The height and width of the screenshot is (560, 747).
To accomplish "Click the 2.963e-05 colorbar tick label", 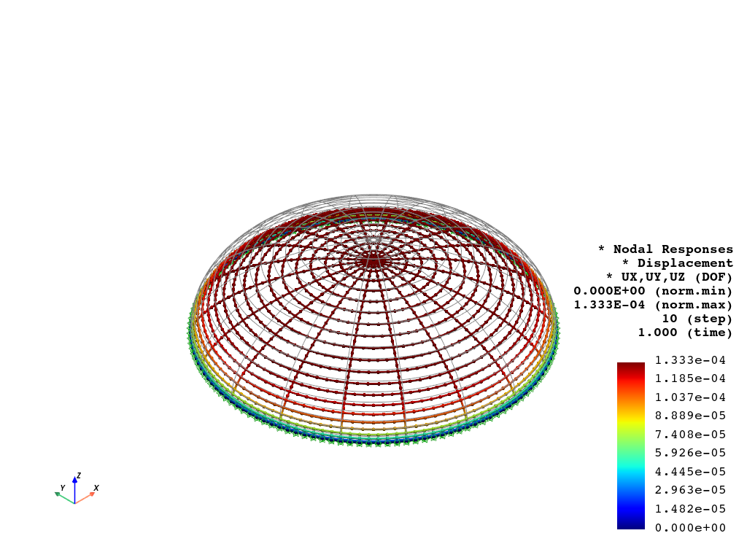I will point(690,490).
